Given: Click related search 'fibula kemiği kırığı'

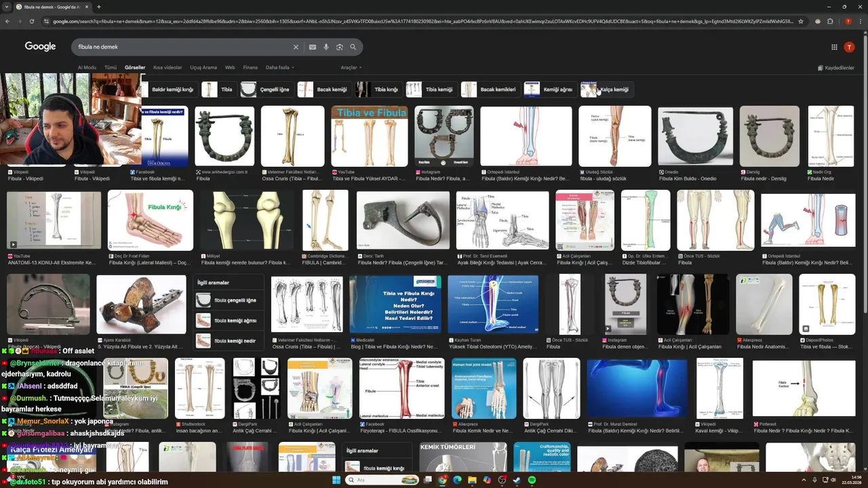Looking at the screenshot, I should click(376, 468).
